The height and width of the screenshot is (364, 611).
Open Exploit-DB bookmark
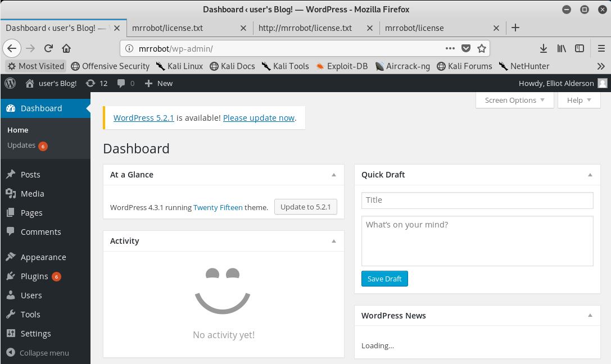342,66
